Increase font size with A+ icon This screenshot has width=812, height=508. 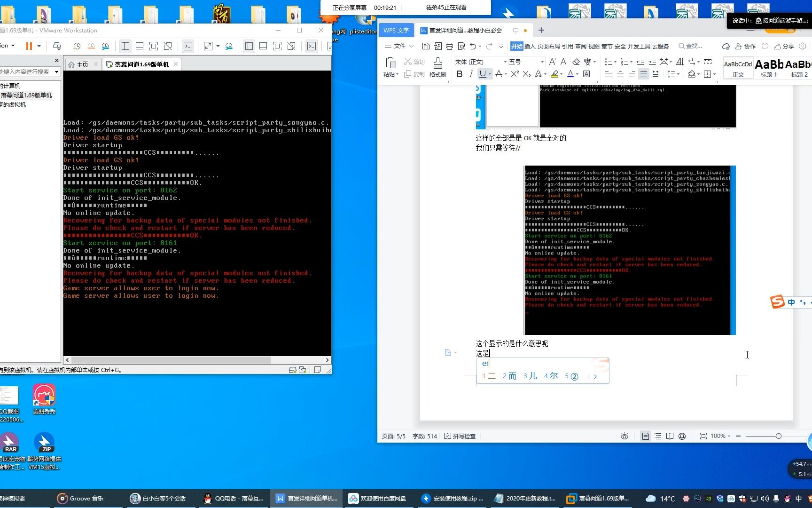click(553, 62)
